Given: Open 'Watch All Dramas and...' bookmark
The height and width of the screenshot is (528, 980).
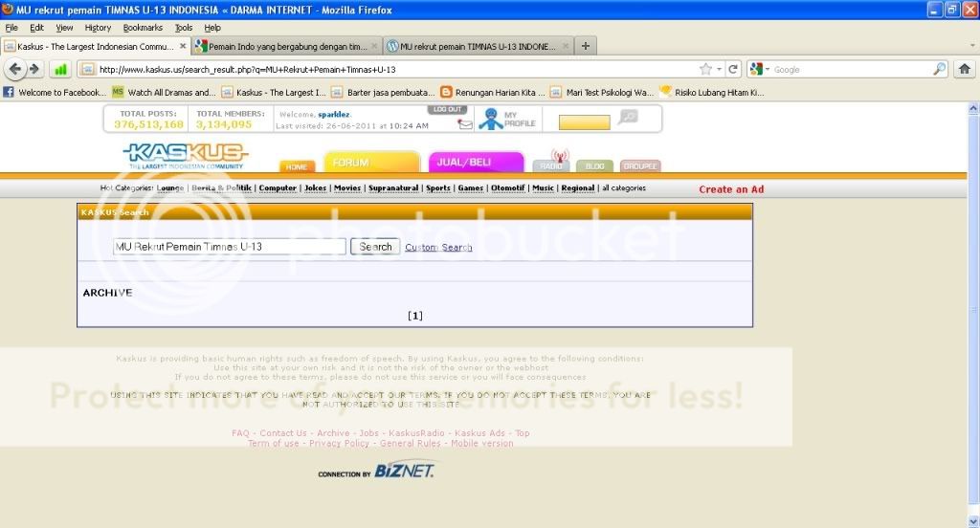Looking at the screenshot, I should [x=165, y=92].
